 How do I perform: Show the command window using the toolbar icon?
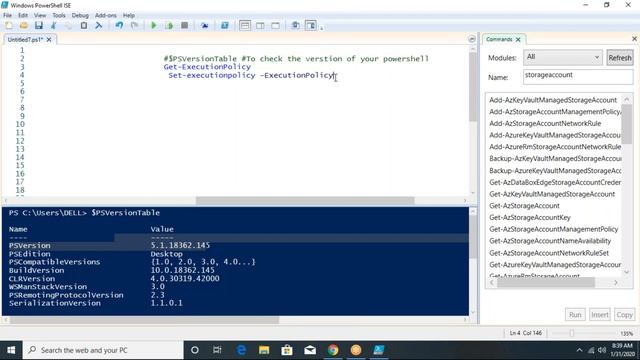coord(296,26)
